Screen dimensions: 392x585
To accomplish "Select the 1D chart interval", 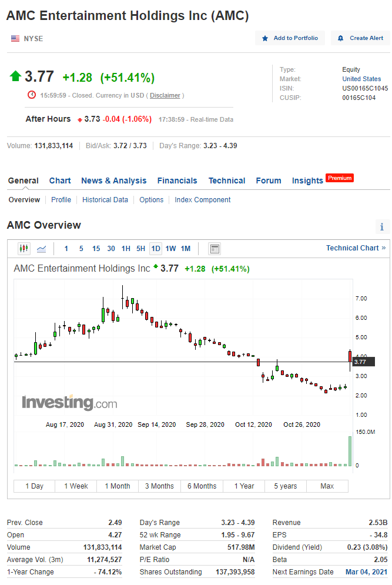I will point(156,249).
